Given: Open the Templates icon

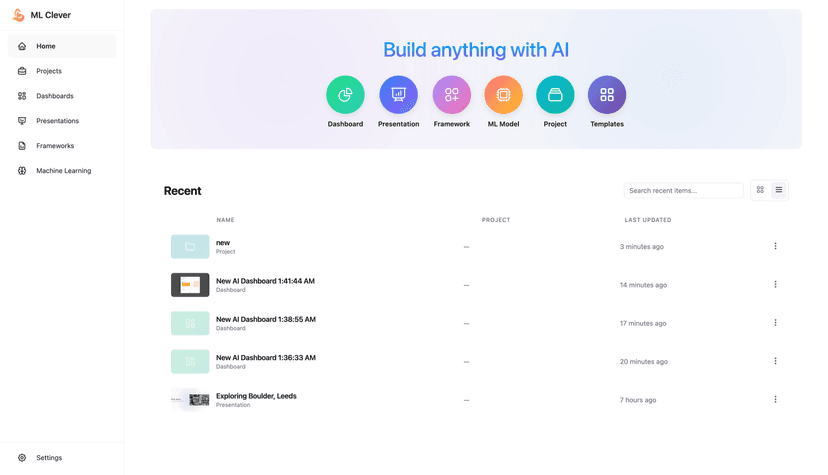Looking at the screenshot, I should (607, 95).
